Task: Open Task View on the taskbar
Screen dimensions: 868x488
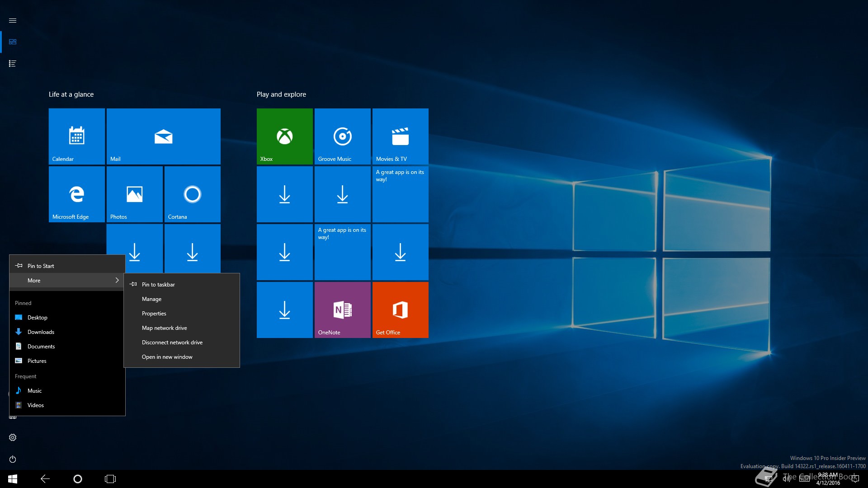Action: pyautogui.click(x=110, y=479)
